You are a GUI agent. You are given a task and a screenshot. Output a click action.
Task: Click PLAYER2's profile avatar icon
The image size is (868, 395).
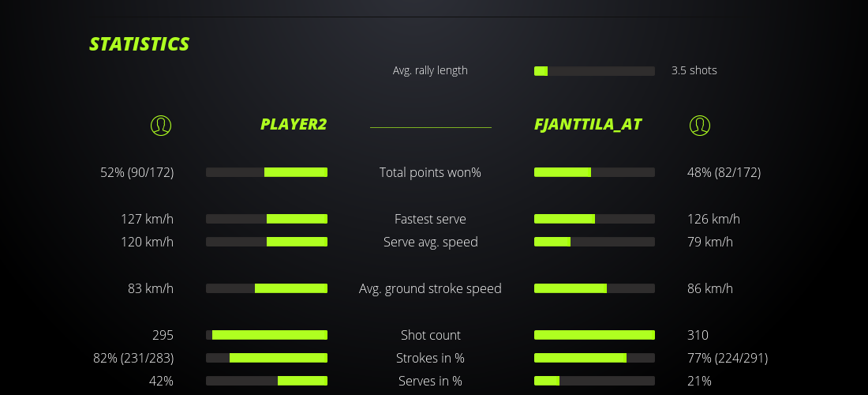[161, 125]
